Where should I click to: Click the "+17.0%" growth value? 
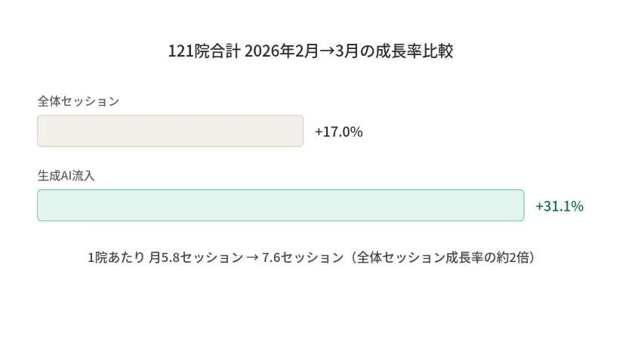coord(338,132)
